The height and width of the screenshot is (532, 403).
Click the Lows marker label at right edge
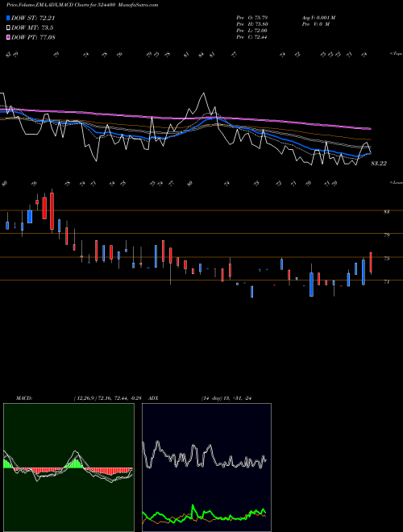click(396, 182)
